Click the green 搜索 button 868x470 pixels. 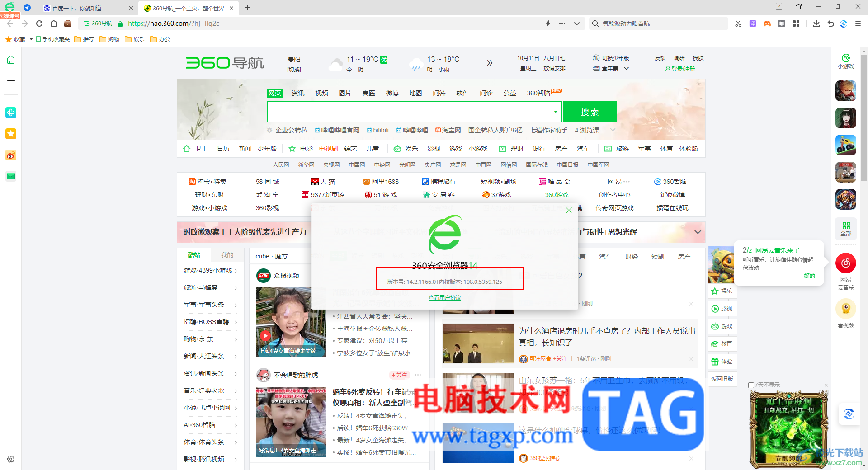pos(590,112)
